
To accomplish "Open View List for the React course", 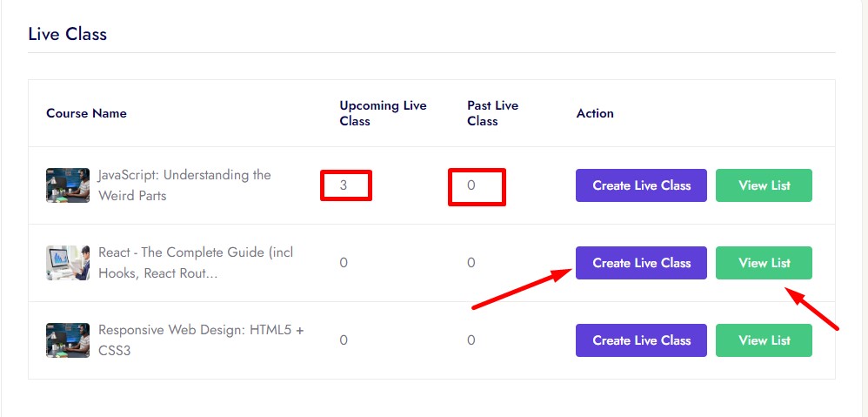I will (x=764, y=263).
